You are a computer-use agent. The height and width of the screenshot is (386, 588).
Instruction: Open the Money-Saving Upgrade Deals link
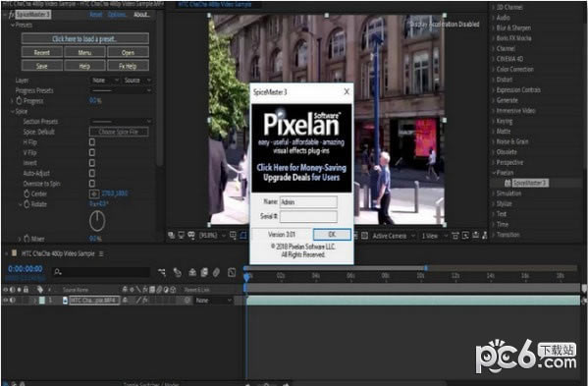pos(301,172)
